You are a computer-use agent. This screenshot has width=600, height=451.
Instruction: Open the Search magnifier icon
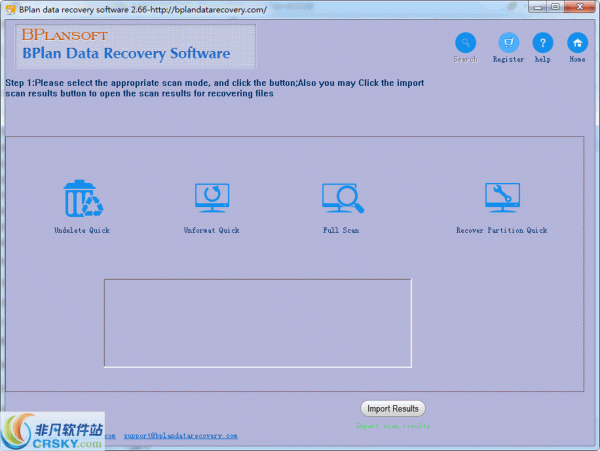(465, 42)
